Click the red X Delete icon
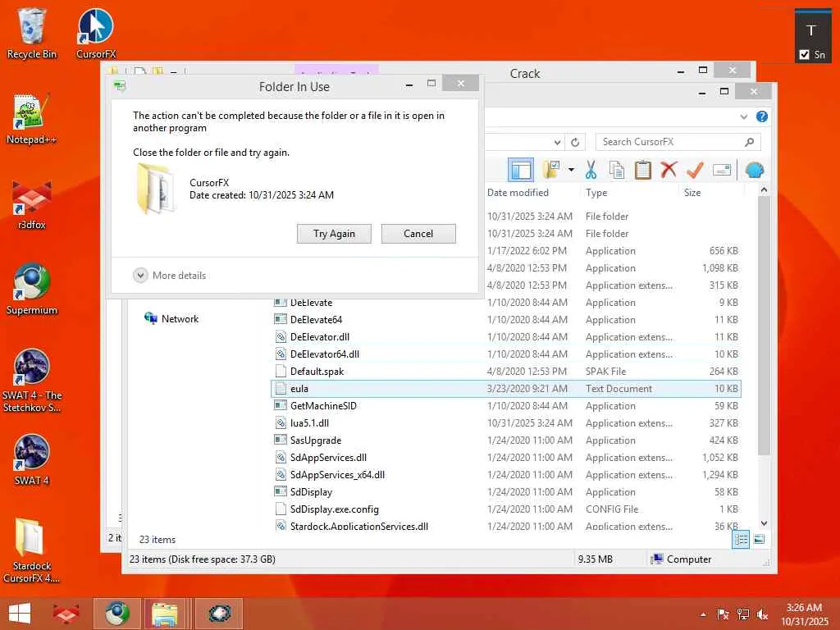This screenshot has width=840, height=630. [x=668, y=171]
